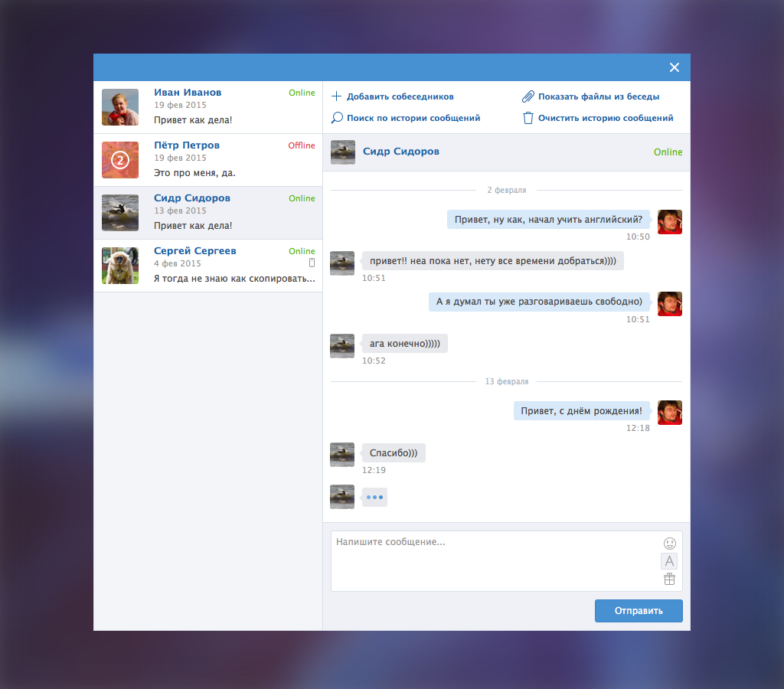Click the mobile device icon by Сергей Сергеев

click(312, 263)
